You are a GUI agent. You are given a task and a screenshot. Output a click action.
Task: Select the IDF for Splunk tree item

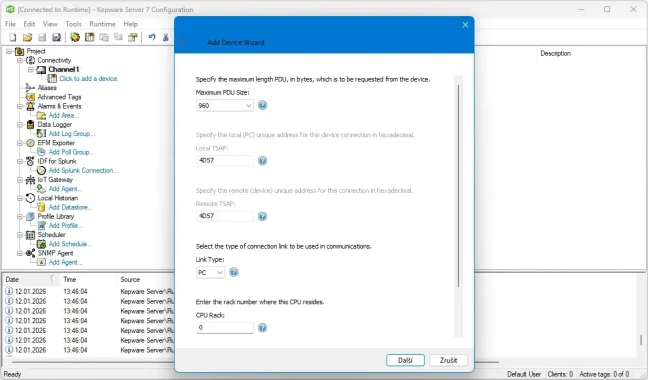(x=57, y=161)
